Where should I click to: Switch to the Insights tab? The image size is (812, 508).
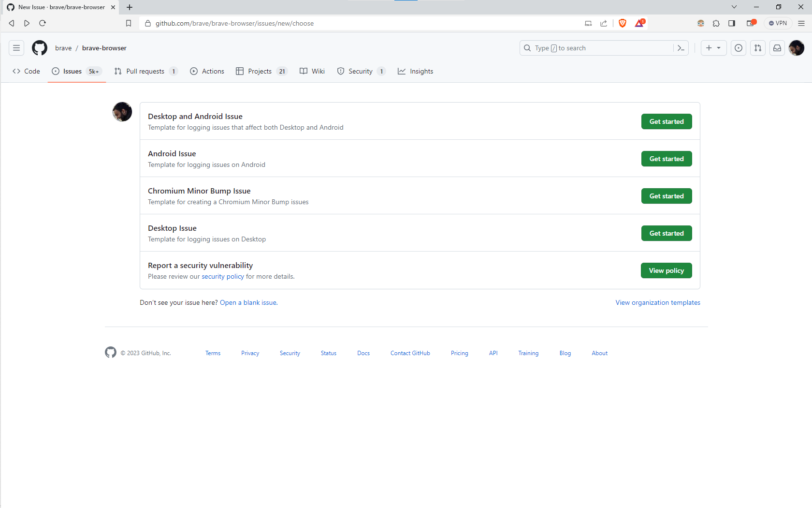coord(416,71)
